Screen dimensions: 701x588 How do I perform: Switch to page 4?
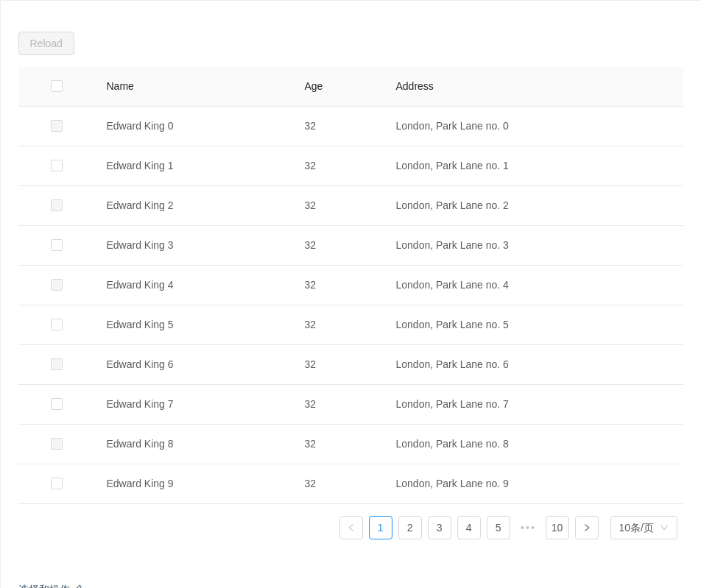(469, 528)
